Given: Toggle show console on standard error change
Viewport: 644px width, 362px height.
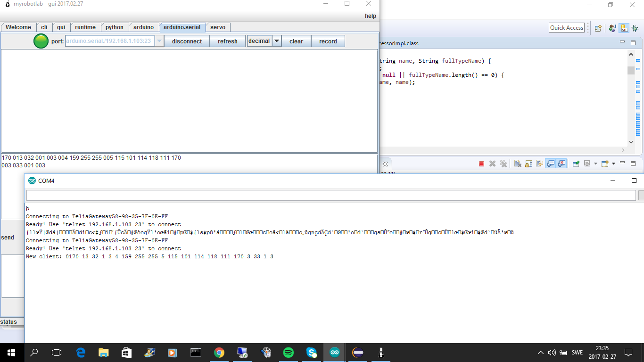Looking at the screenshot, I should (561, 164).
